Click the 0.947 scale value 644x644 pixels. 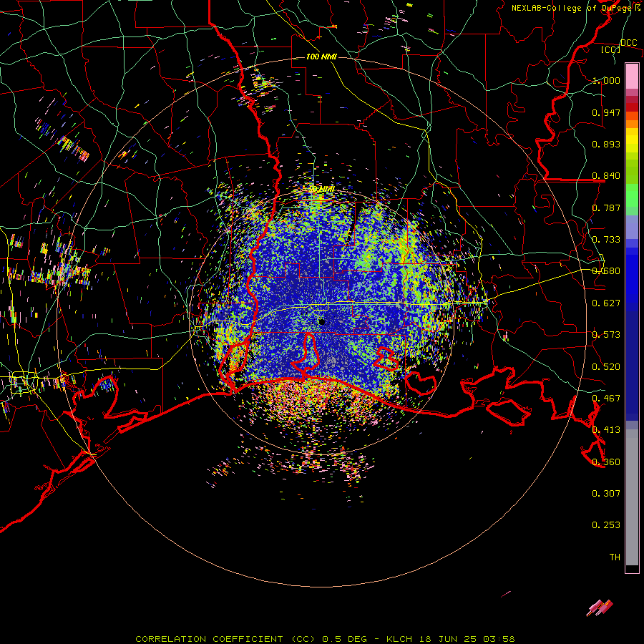[x=606, y=112]
